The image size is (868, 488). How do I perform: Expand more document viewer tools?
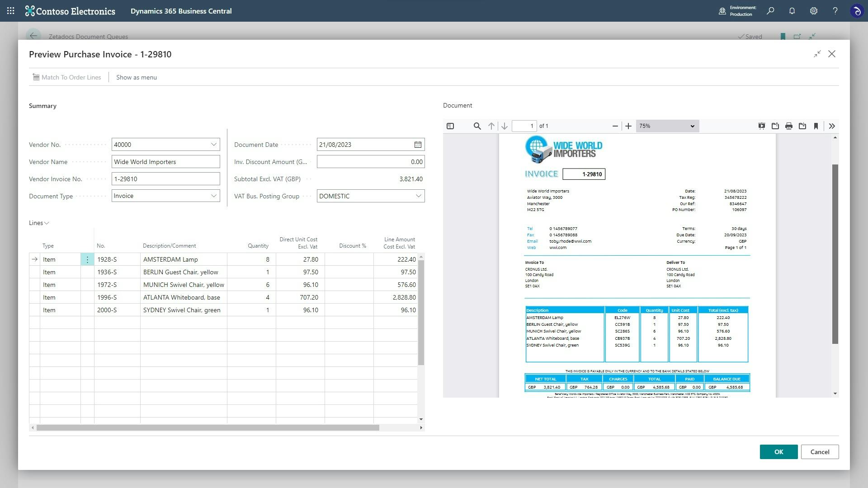(x=832, y=126)
